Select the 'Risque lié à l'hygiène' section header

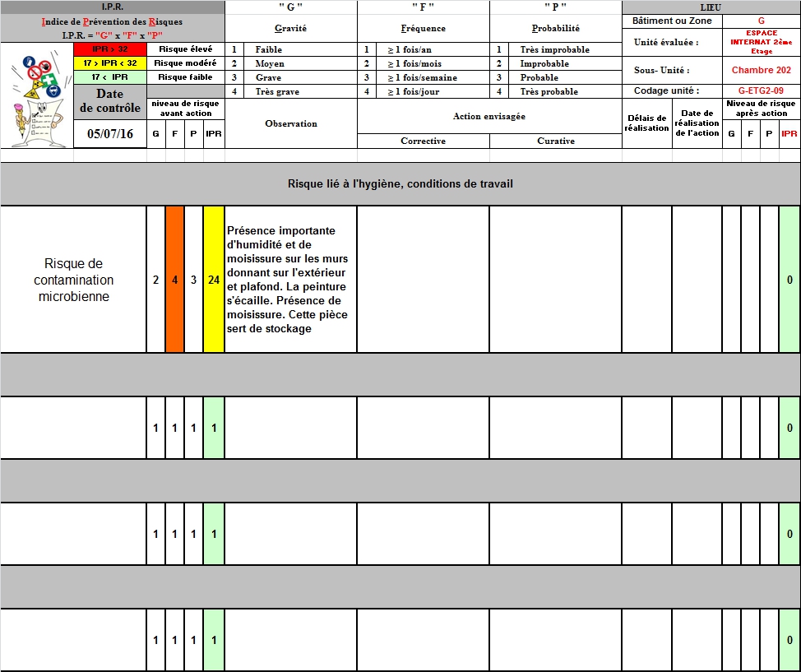400,183
